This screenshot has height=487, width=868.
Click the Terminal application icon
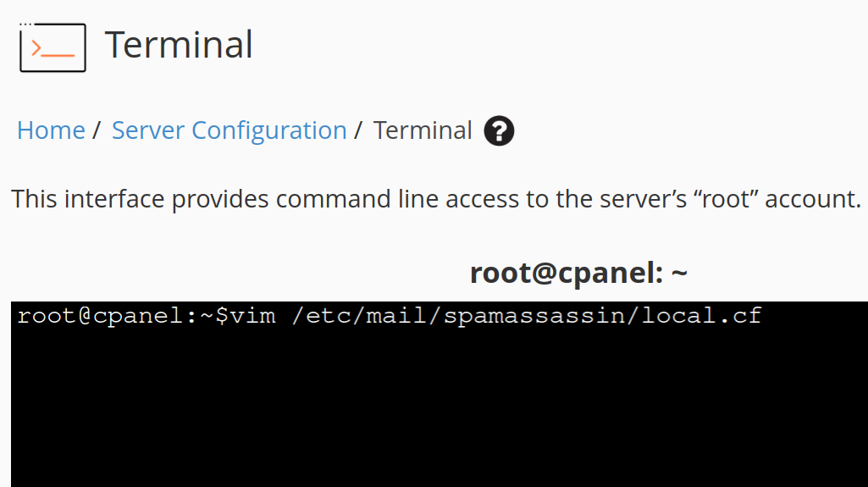[x=53, y=47]
